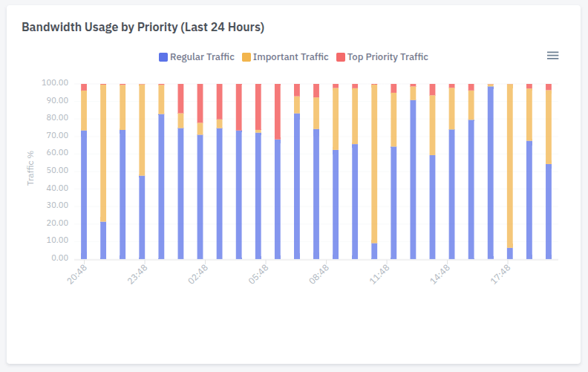Select the red segment of the 05:48 bar
The image size is (588, 372).
(x=258, y=106)
